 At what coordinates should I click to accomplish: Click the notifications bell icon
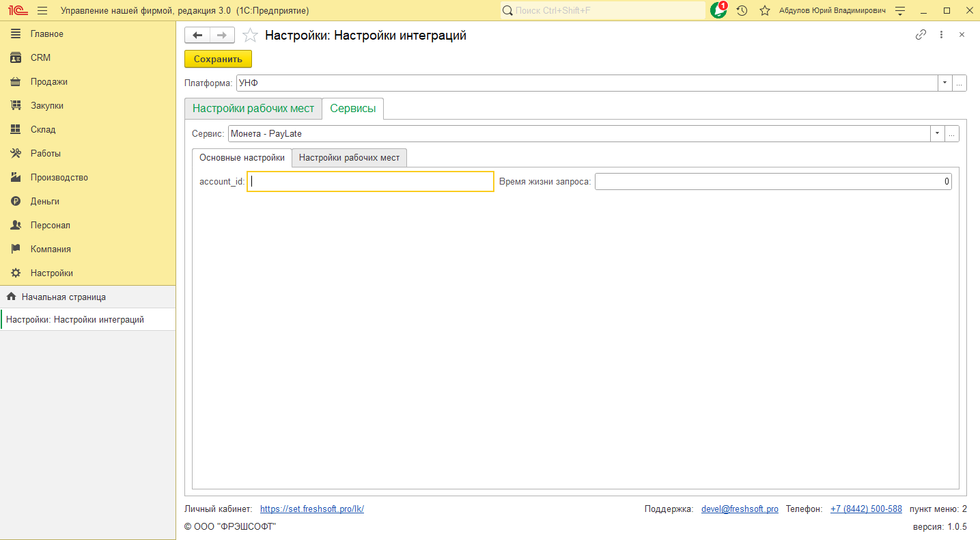718,11
